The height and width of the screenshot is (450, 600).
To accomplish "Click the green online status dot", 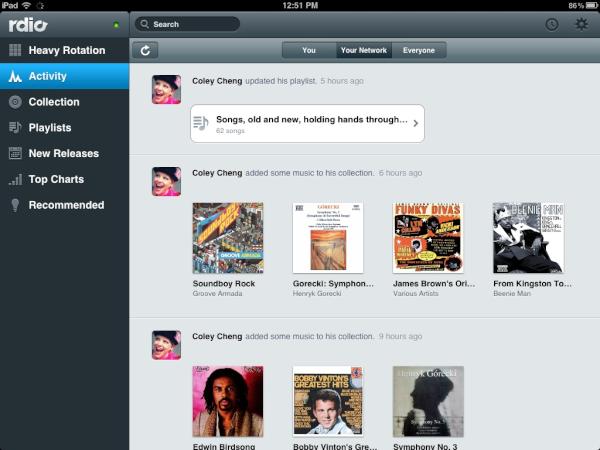I will [x=116, y=25].
